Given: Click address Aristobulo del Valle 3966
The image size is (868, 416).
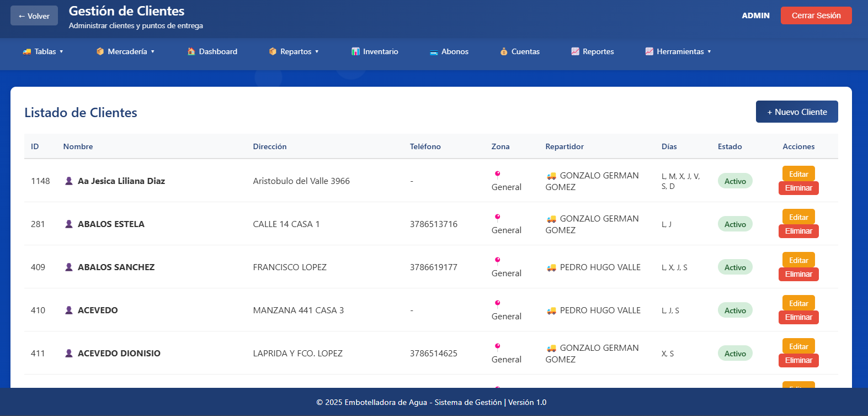Looking at the screenshot, I should [x=301, y=181].
